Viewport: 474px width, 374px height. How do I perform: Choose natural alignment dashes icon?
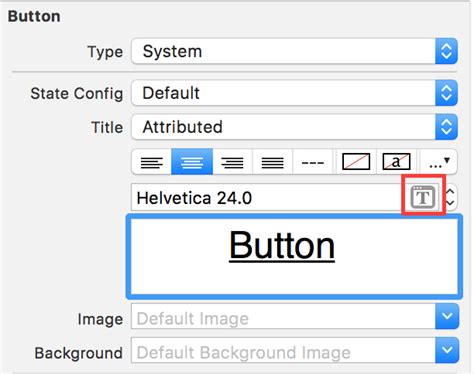pos(313,162)
